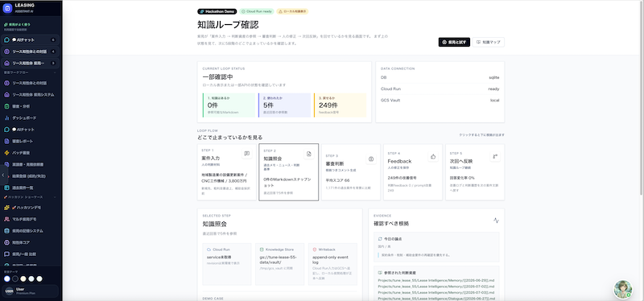
Task: Click the activity pulse icon in Evidence panel
Action: [x=496, y=221]
